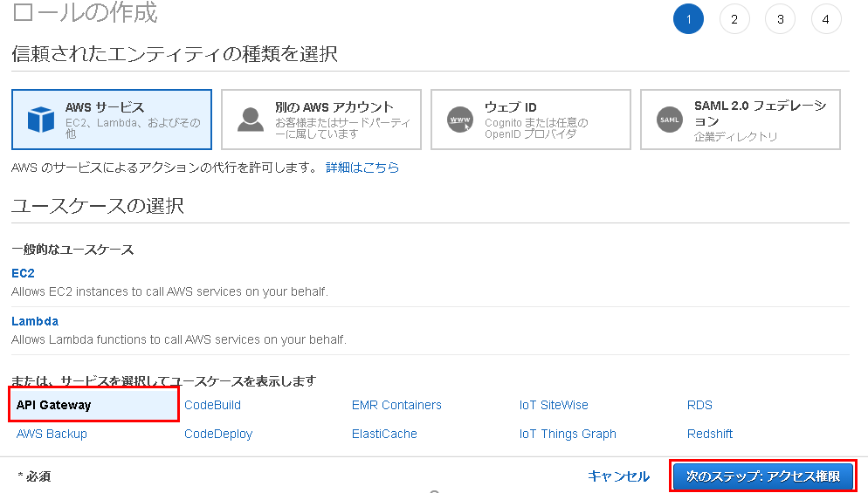Click the EC2 description text

(170, 291)
